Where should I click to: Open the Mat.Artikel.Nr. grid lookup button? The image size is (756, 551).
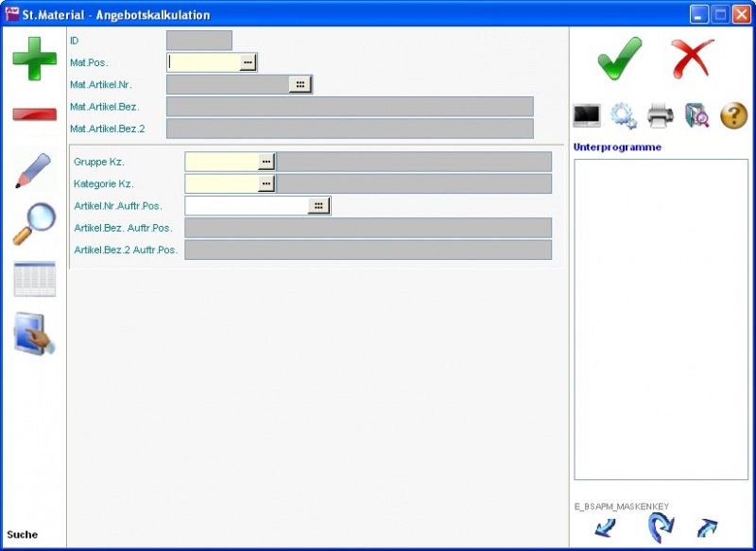coord(300,84)
